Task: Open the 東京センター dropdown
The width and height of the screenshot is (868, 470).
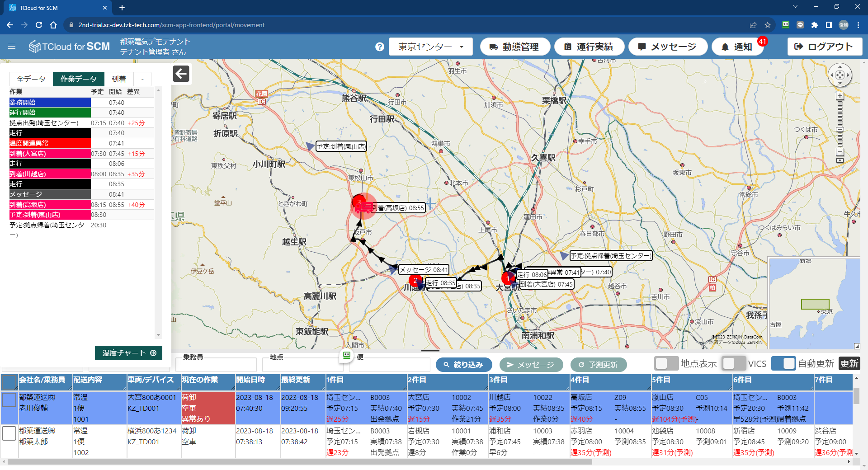Action: (x=430, y=47)
